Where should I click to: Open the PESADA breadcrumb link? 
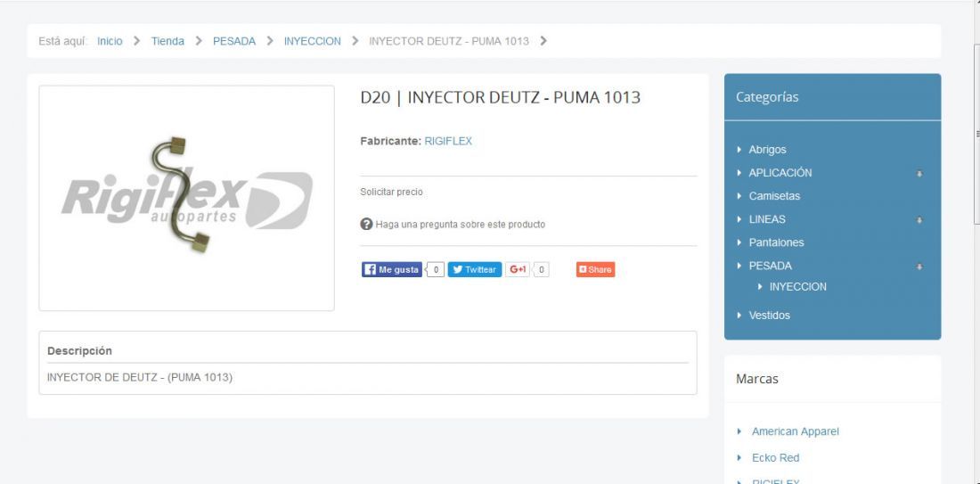pos(234,41)
